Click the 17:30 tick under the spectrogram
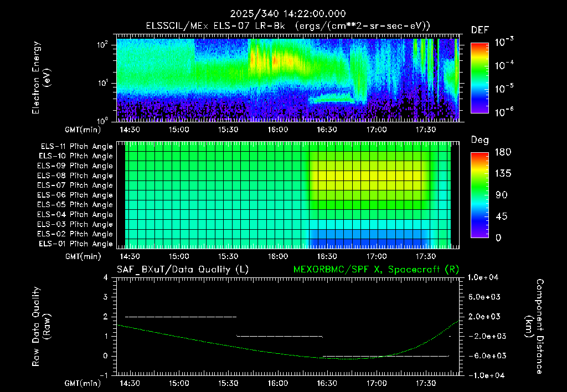The width and height of the screenshot is (567, 392). pyautogui.click(x=426, y=130)
